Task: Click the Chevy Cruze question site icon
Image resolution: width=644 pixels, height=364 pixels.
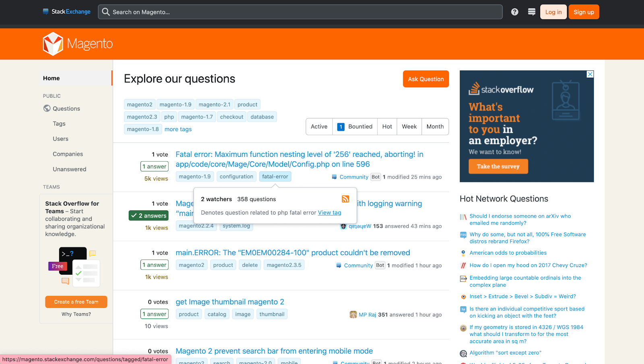Action: click(x=463, y=265)
